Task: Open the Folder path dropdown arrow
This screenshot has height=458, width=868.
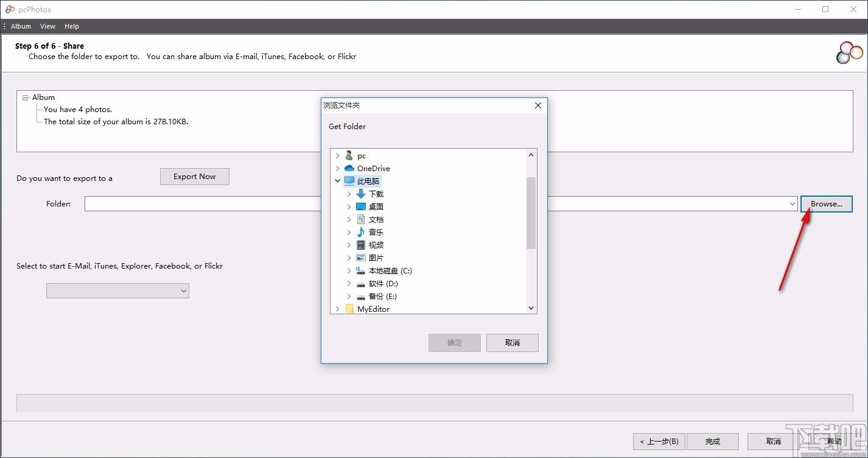Action: [x=792, y=204]
